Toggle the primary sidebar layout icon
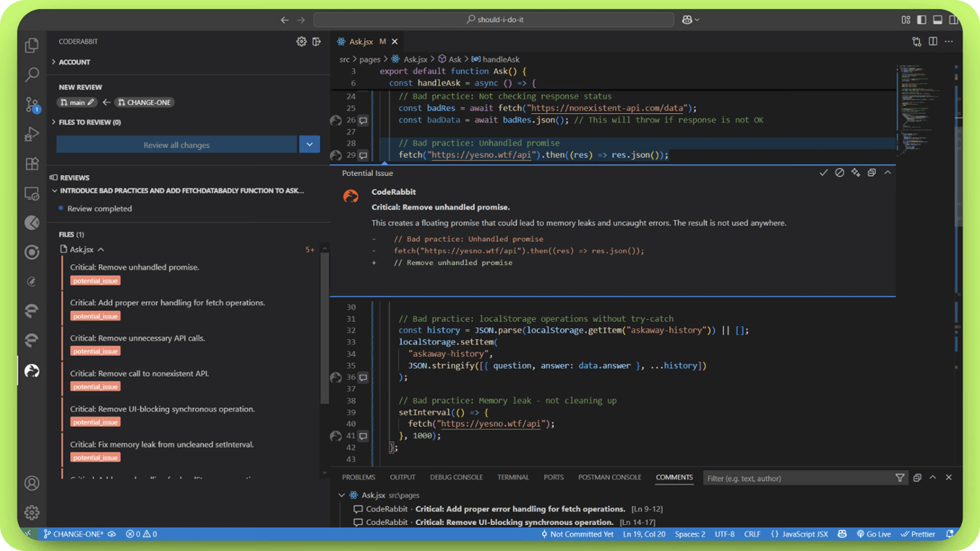980x551 pixels. 921,20
